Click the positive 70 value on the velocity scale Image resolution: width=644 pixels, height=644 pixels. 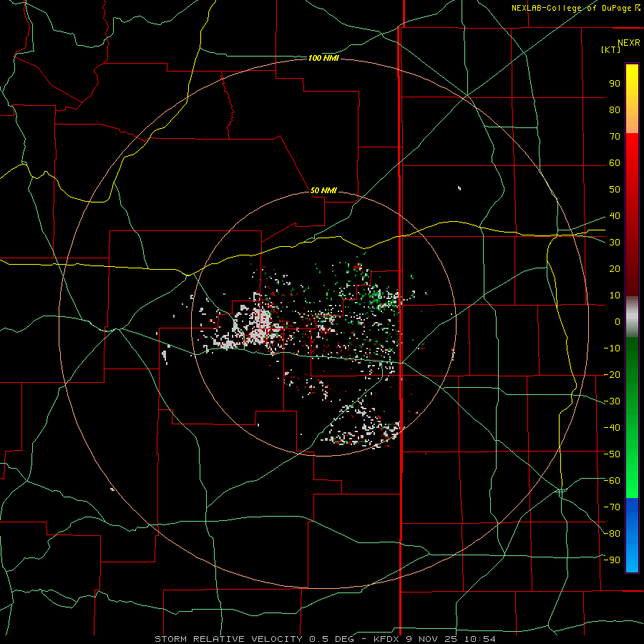[x=615, y=137]
